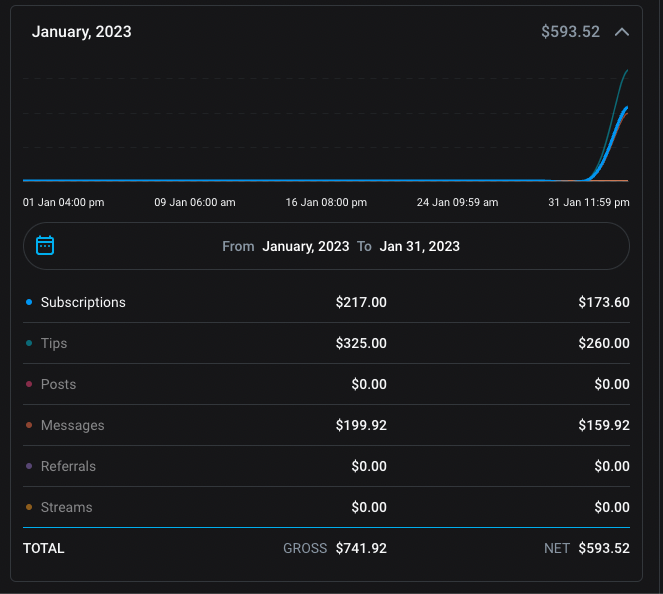
Task: Click Posts gross amount $0.00
Action: pyautogui.click(x=369, y=384)
